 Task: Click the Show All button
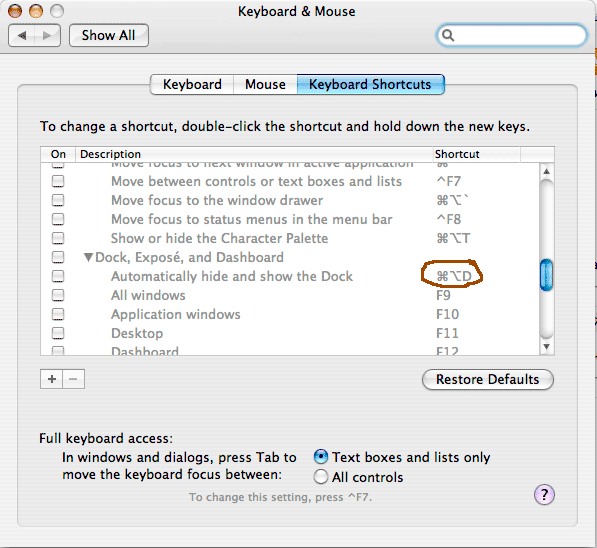pos(109,35)
